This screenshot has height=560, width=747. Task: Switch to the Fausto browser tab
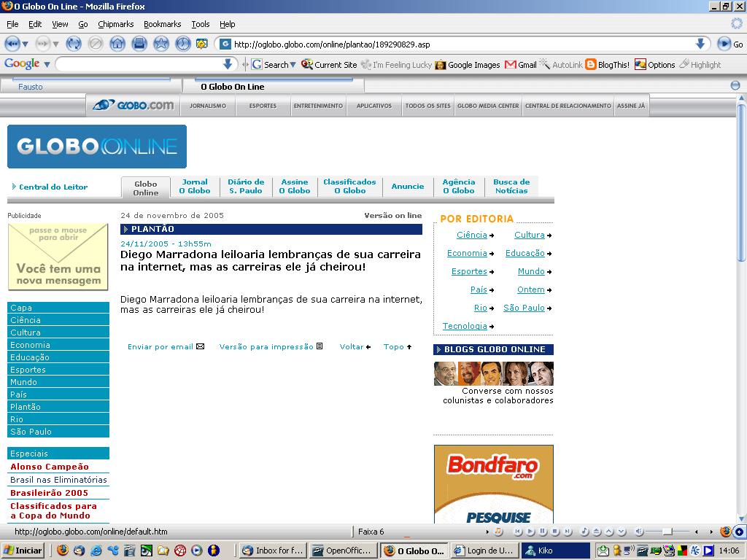(x=91, y=86)
